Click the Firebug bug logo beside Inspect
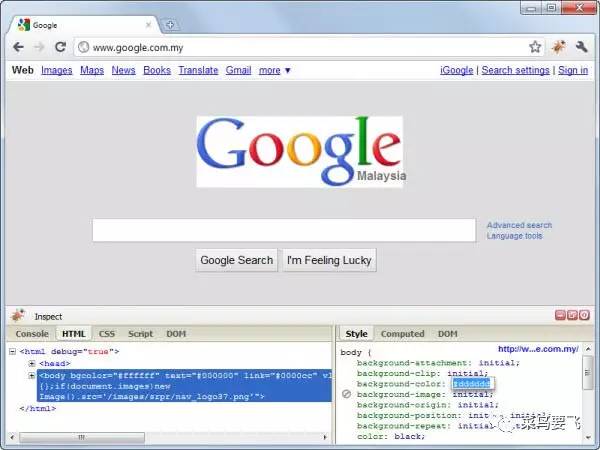Screen dimensions: 600x450 pyautogui.click(x=18, y=316)
